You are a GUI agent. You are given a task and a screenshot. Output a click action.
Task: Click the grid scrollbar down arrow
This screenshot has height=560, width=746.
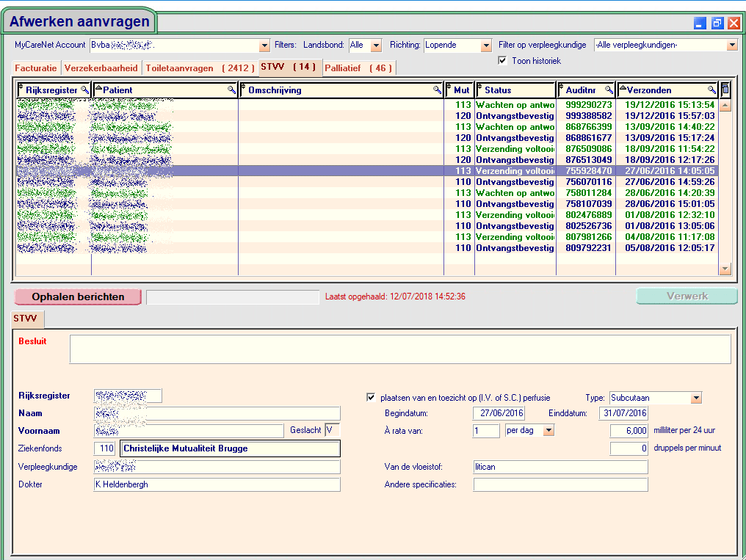(x=725, y=269)
